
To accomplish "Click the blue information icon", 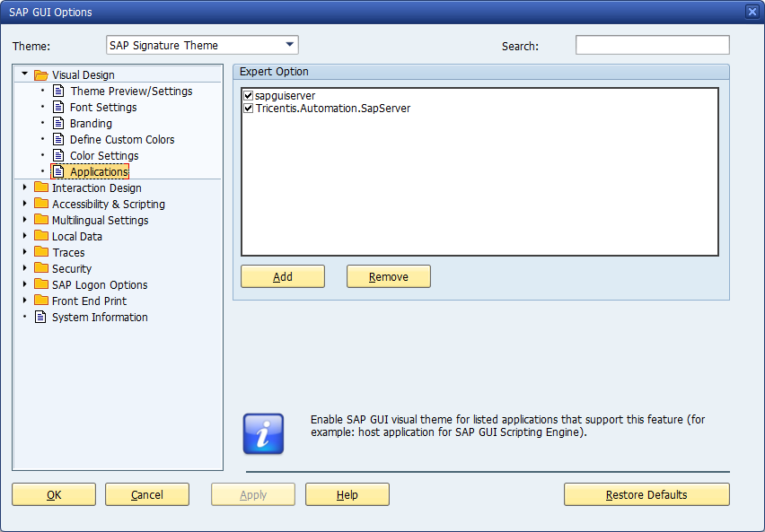I will [263, 433].
